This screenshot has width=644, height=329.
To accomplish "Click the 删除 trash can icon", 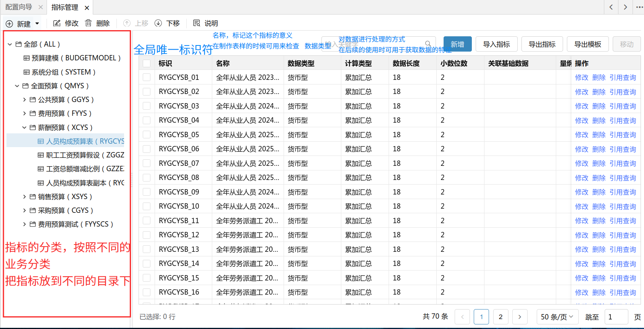I will [x=88, y=23].
